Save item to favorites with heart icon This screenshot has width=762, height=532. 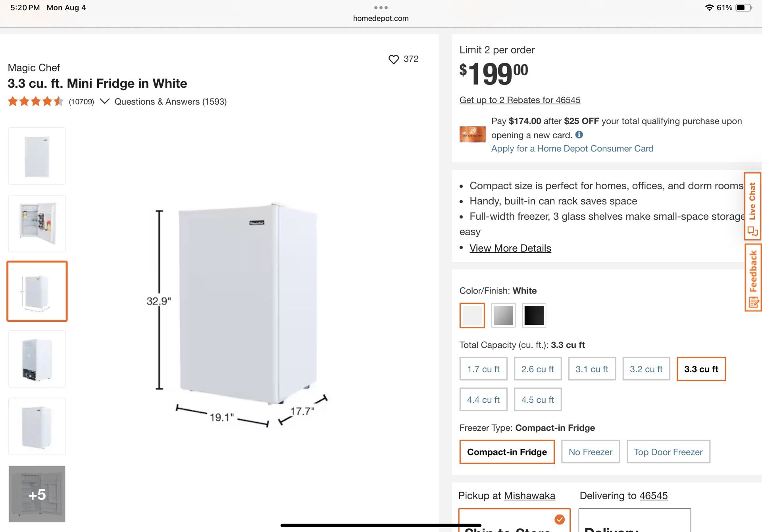pyautogui.click(x=393, y=59)
